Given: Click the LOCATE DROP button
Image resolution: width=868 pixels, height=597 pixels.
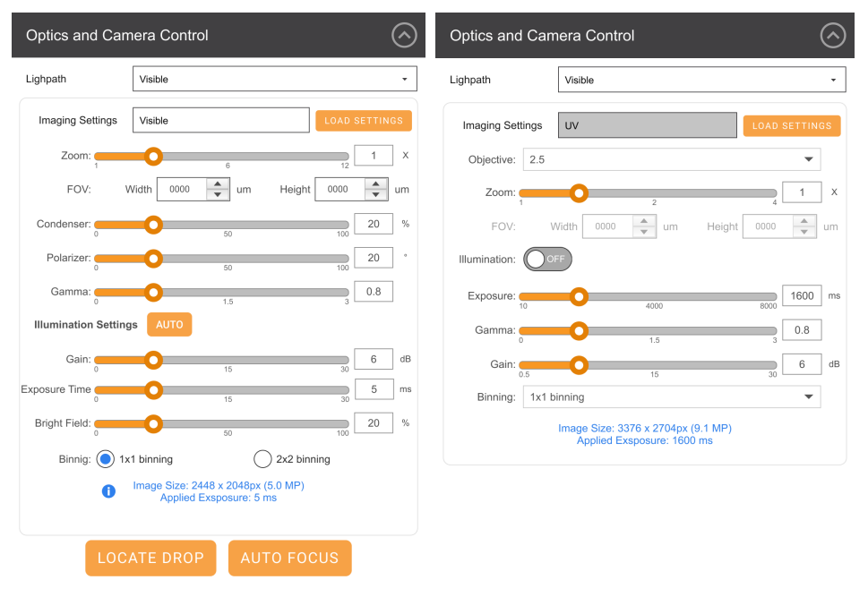Looking at the screenshot, I should pos(150,558).
